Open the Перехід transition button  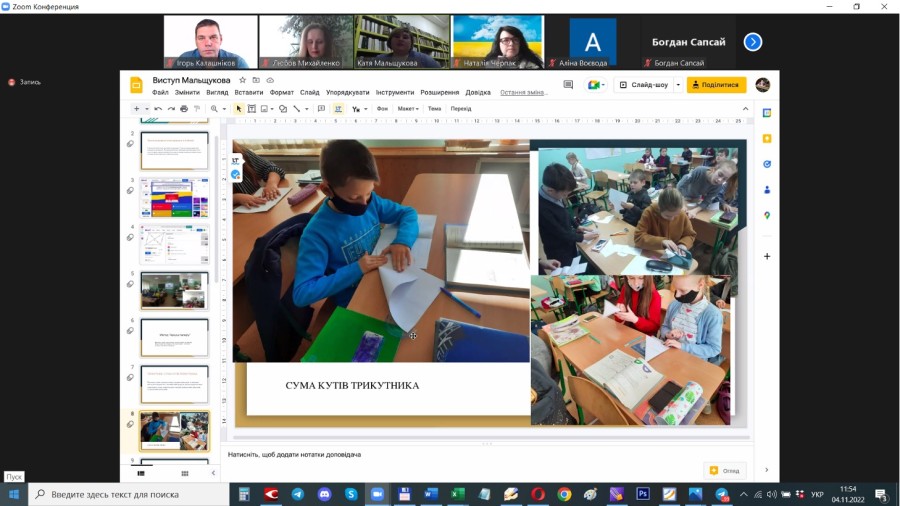pos(461,108)
